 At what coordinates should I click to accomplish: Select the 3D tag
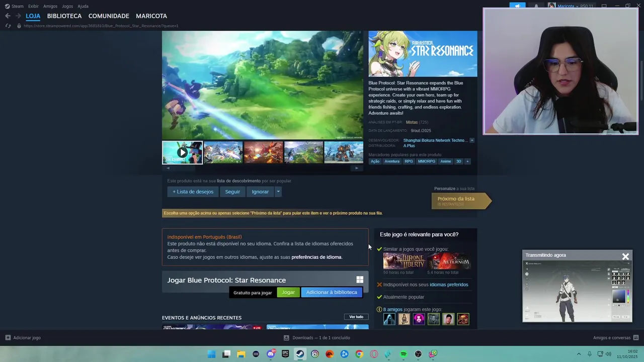coord(458,161)
